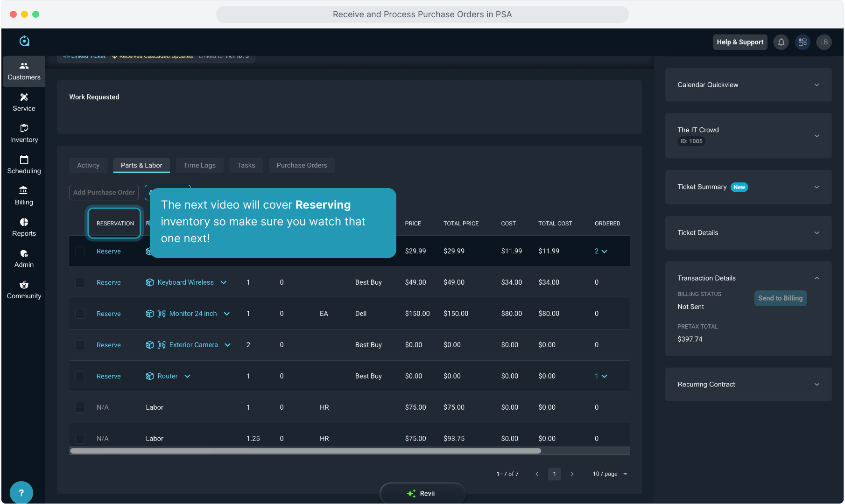Click Reserve link for Exterior Camera
This screenshot has height=504, width=845.
pos(108,345)
